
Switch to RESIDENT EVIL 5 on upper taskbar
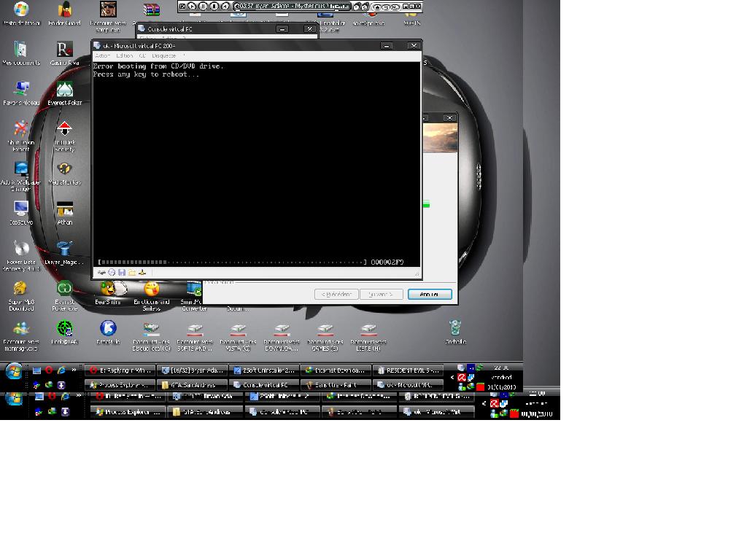pyautogui.click(x=409, y=370)
